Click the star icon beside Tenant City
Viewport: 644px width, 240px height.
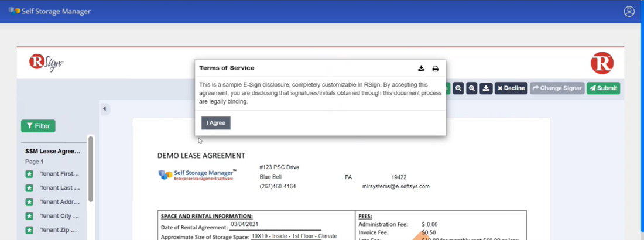(29, 216)
